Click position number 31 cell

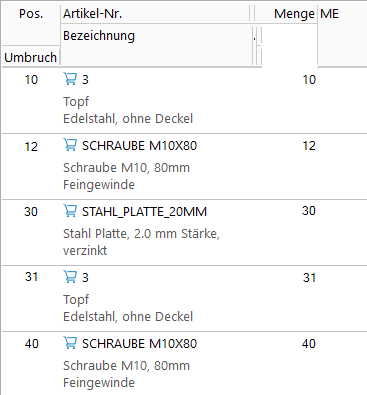pos(31,277)
